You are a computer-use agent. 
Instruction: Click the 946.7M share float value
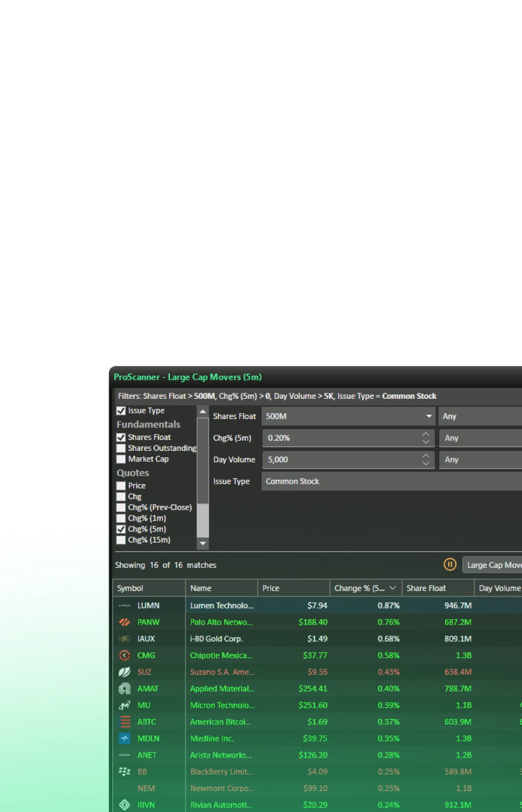click(458, 605)
